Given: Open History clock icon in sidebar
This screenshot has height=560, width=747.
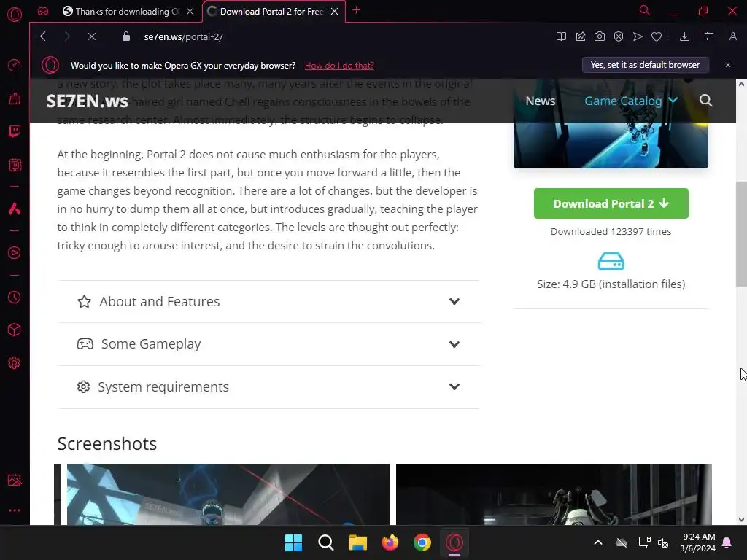Looking at the screenshot, I should point(15,297).
